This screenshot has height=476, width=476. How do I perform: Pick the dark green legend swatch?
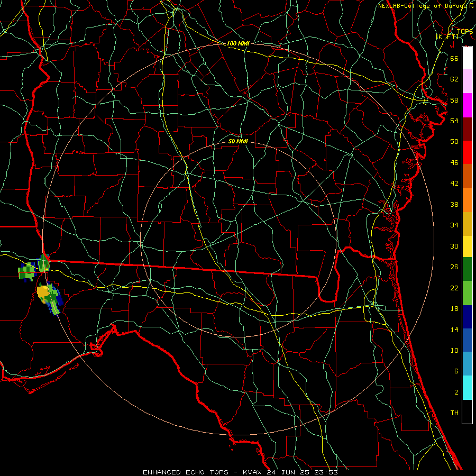pos(467,269)
